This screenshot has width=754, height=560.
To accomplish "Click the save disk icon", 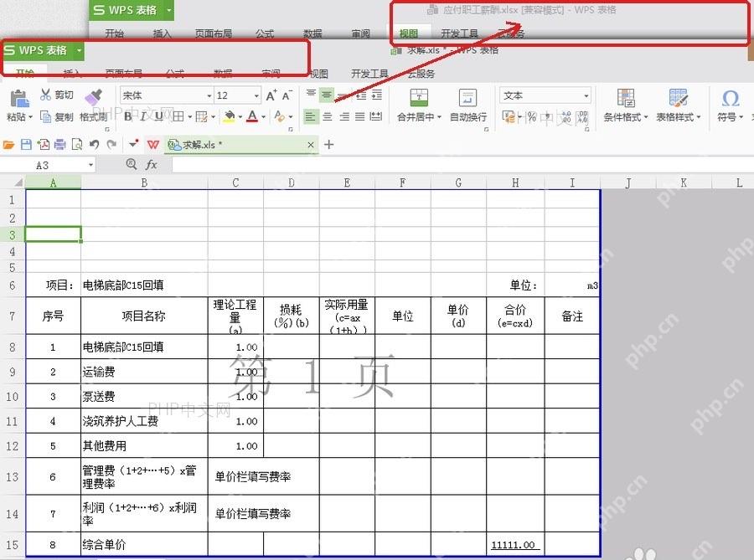I will [x=27, y=145].
